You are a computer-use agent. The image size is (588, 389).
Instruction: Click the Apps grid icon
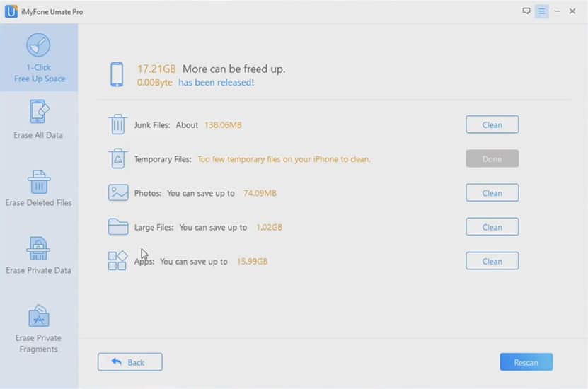click(117, 260)
